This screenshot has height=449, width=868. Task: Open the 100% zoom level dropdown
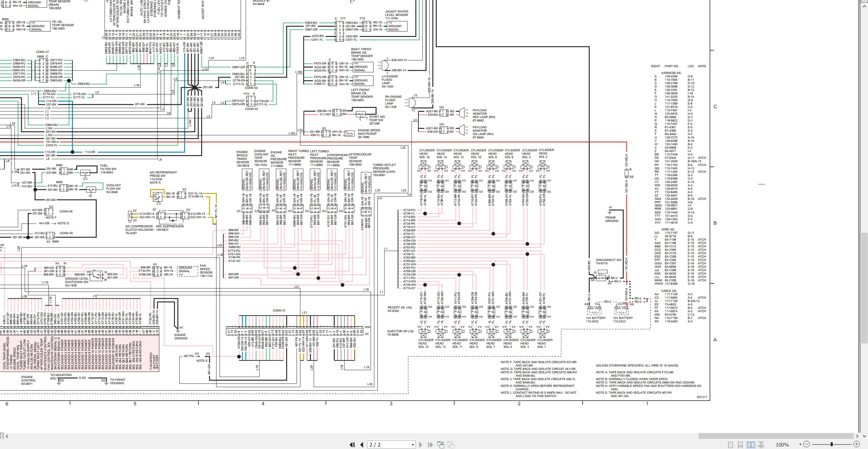click(x=800, y=445)
